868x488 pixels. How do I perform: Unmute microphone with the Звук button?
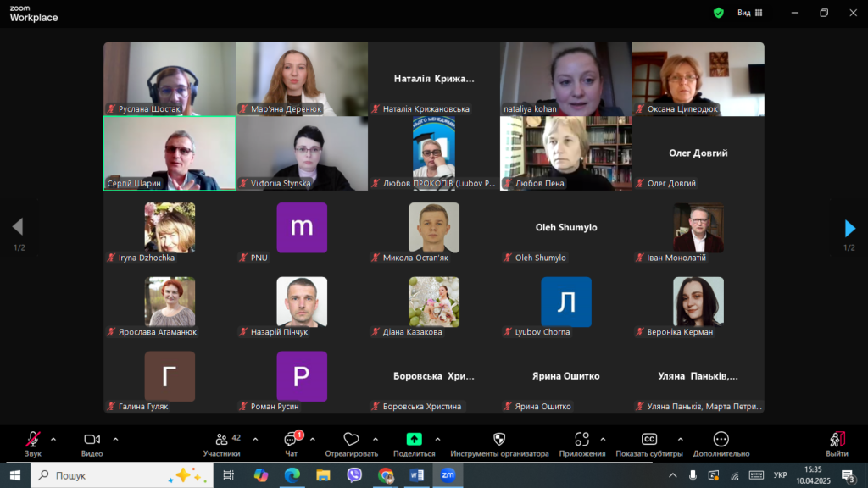[x=33, y=440]
